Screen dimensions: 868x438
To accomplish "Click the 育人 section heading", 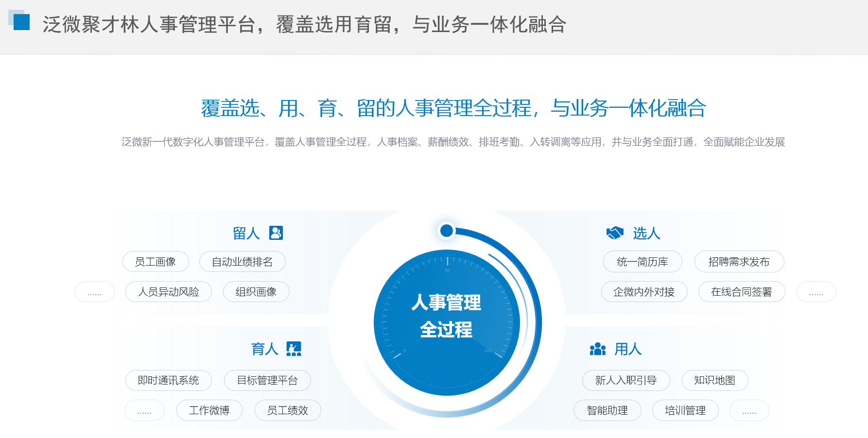I will click(x=265, y=349).
